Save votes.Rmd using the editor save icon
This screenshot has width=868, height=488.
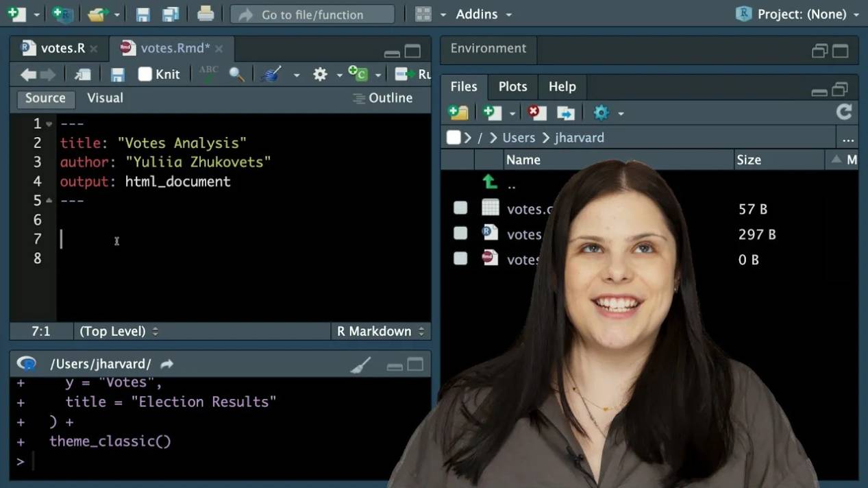[x=118, y=75]
